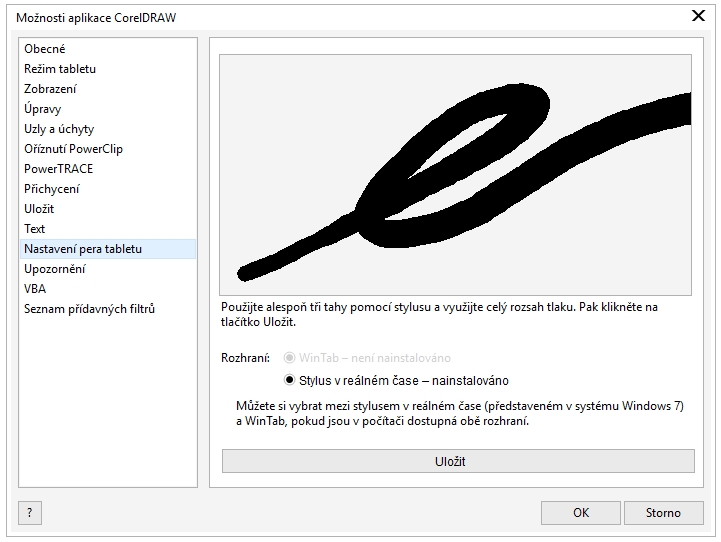Select the WinTab interface radio button
This screenshot has width=721, height=542.
[x=290, y=358]
